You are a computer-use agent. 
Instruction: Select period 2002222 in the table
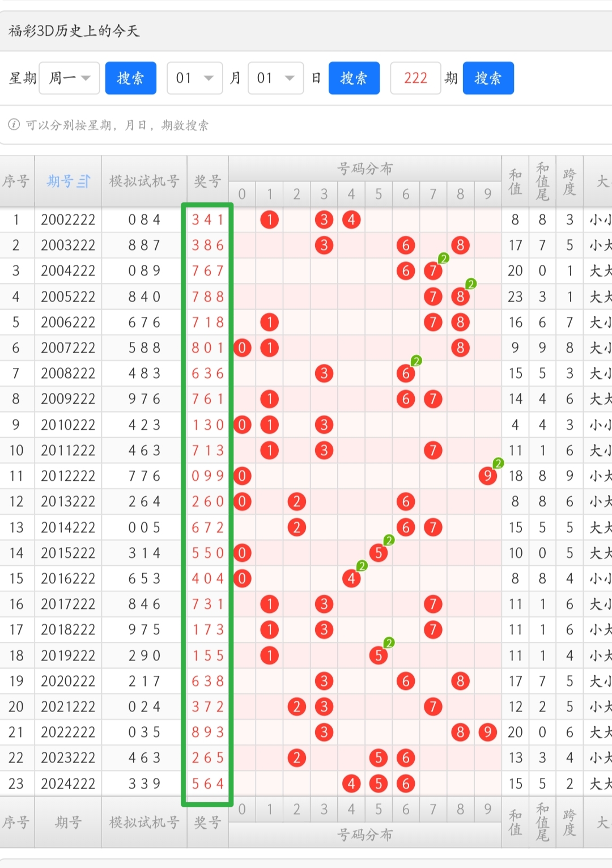[68, 220]
